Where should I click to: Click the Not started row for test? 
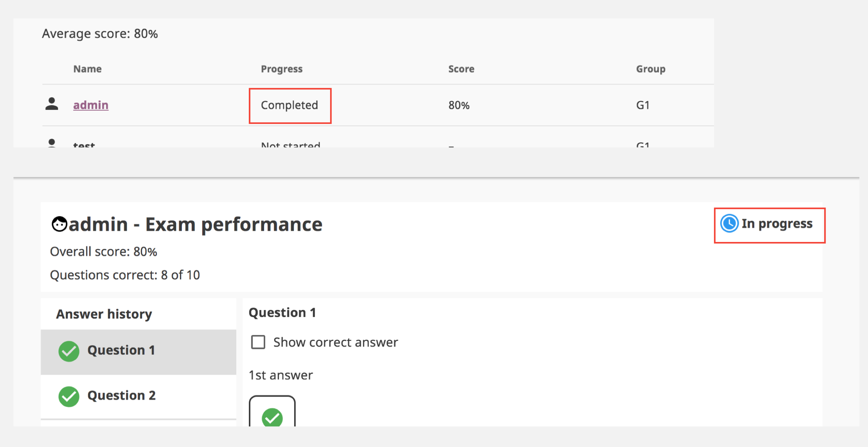pyautogui.click(x=290, y=144)
